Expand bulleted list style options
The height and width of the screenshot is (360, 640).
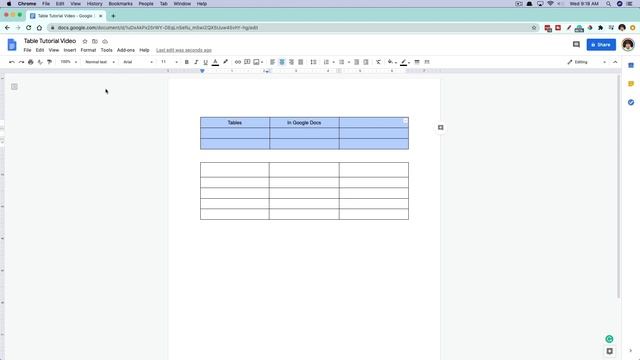coord(349,62)
